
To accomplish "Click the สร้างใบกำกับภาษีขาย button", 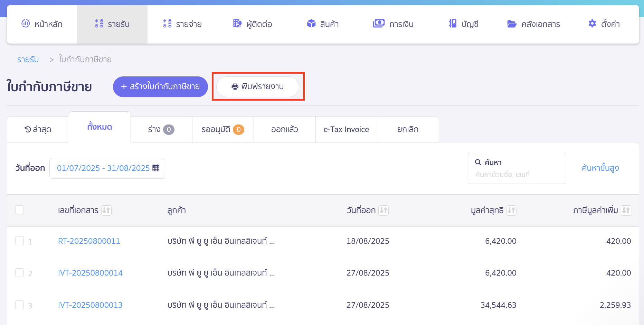I will click(160, 86).
